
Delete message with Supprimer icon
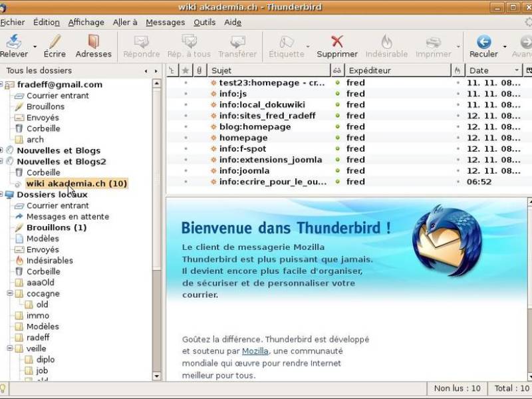[x=337, y=42]
